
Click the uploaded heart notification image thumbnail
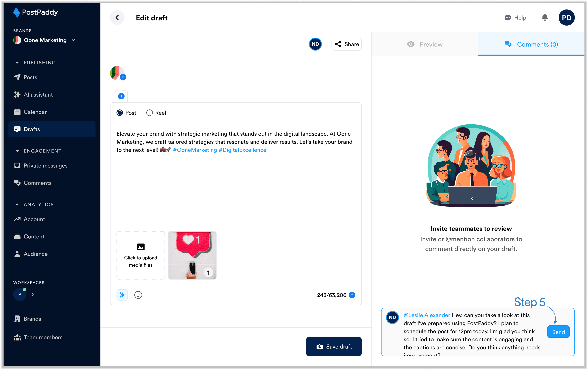point(192,255)
